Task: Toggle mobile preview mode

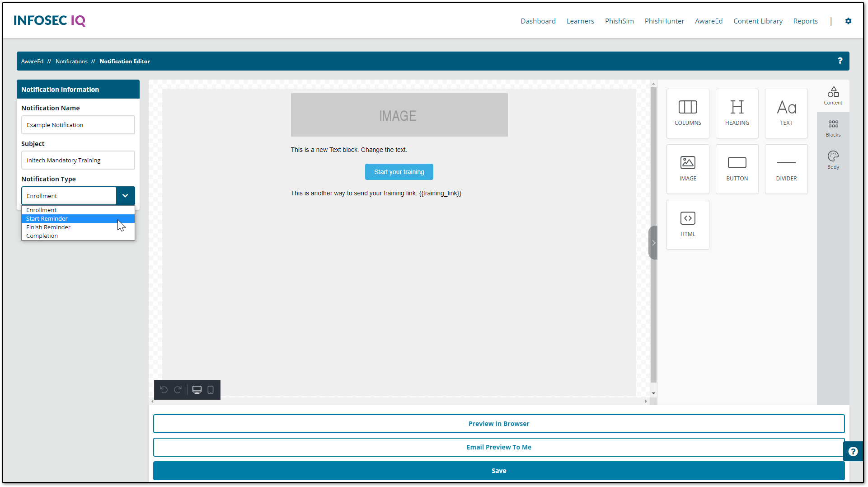Action: click(x=211, y=389)
